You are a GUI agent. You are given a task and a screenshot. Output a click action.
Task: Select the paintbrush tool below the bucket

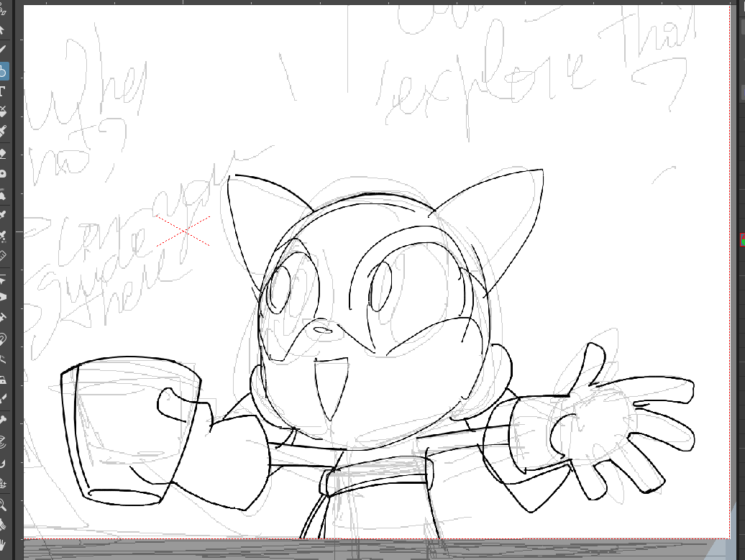[x=3, y=131]
